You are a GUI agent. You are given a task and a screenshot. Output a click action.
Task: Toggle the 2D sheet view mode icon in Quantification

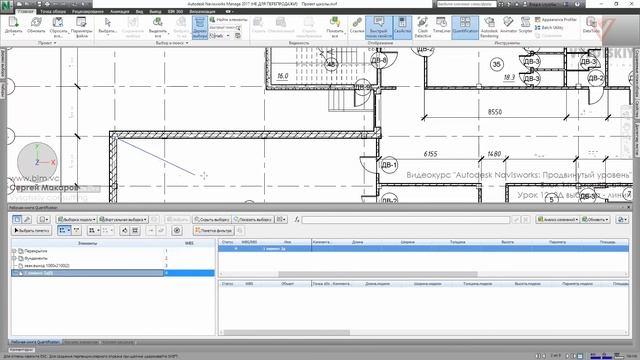pyautogui.click(x=17, y=220)
